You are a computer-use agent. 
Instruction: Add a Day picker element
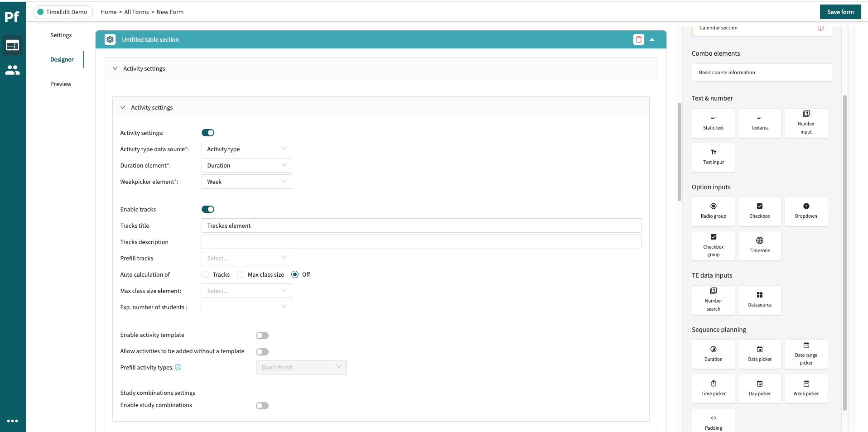(760, 389)
